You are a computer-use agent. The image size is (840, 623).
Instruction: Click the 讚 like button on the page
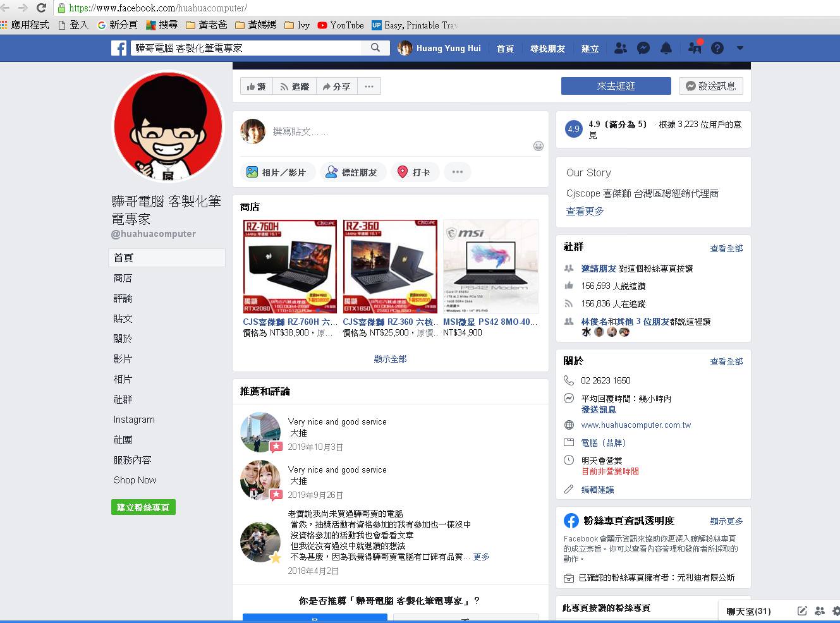(257, 87)
